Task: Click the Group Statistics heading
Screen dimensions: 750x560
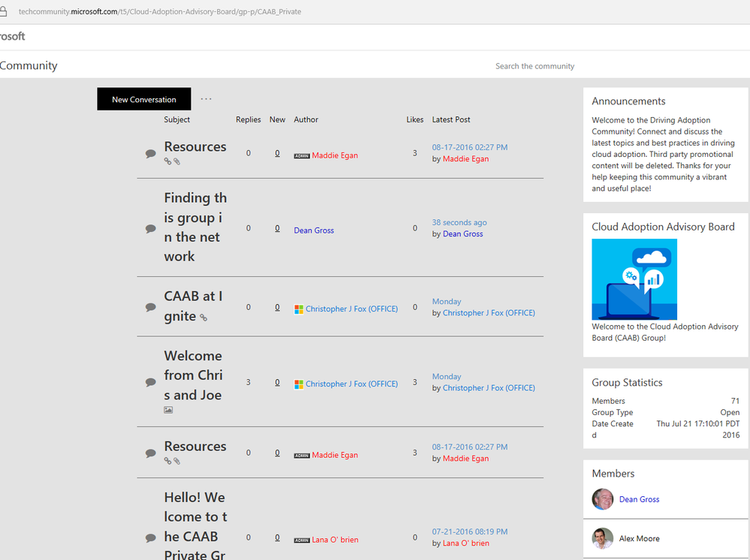Action: [627, 382]
